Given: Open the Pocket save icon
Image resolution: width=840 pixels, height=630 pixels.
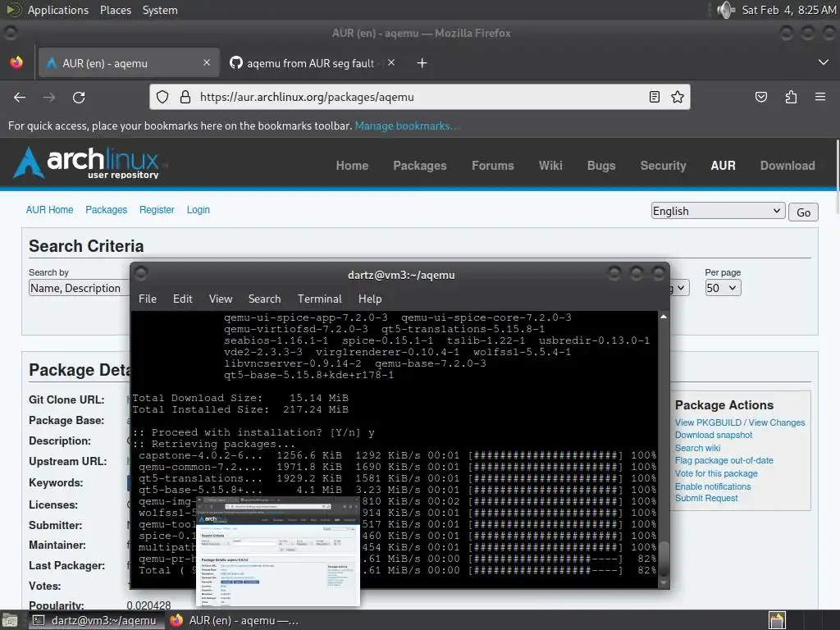Looking at the screenshot, I should 761,97.
